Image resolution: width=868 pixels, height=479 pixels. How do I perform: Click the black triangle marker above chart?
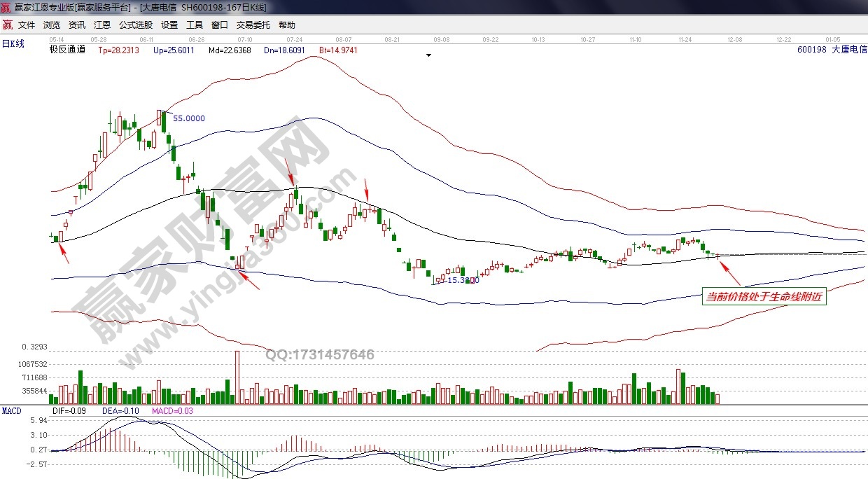point(428,55)
